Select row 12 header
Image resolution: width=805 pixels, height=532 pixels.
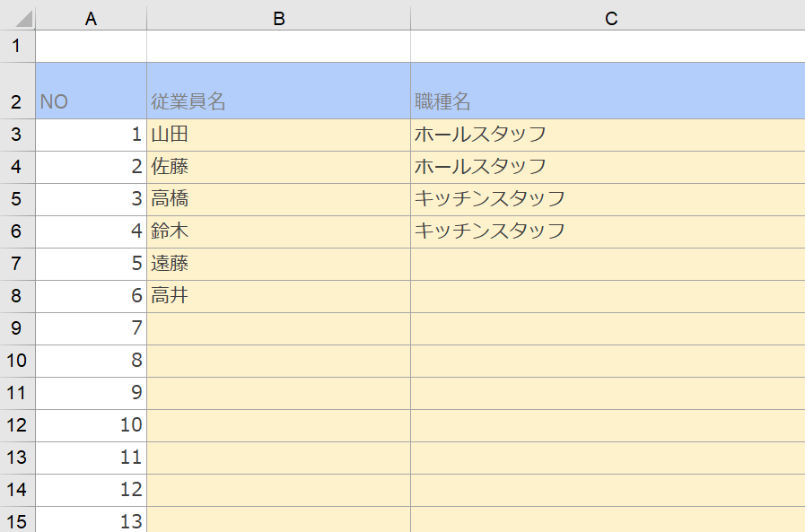tap(17, 426)
